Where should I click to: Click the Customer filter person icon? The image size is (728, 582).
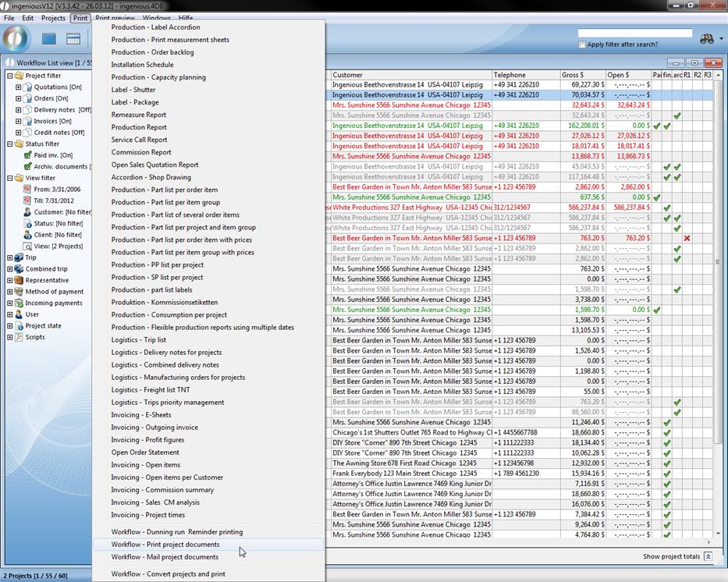coord(27,212)
